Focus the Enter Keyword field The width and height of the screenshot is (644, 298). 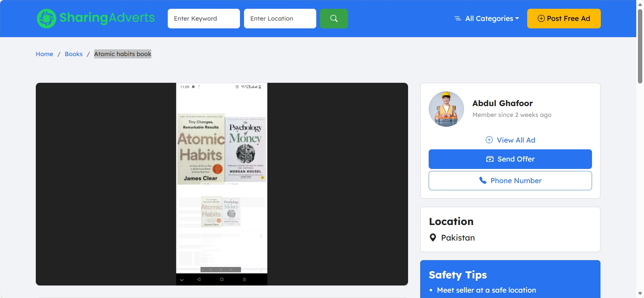pyautogui.click(x=204, y=19)
